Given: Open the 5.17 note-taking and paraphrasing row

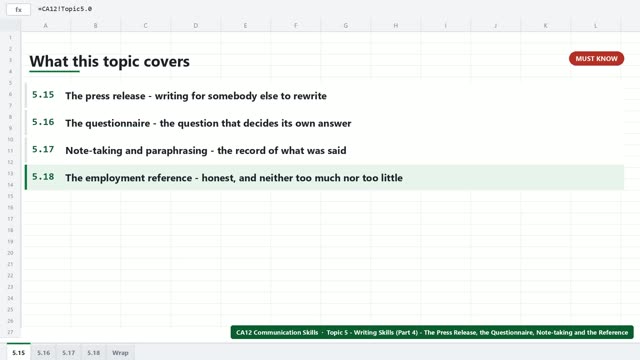Looking at the screenshot, I should (x=324, y=150).
